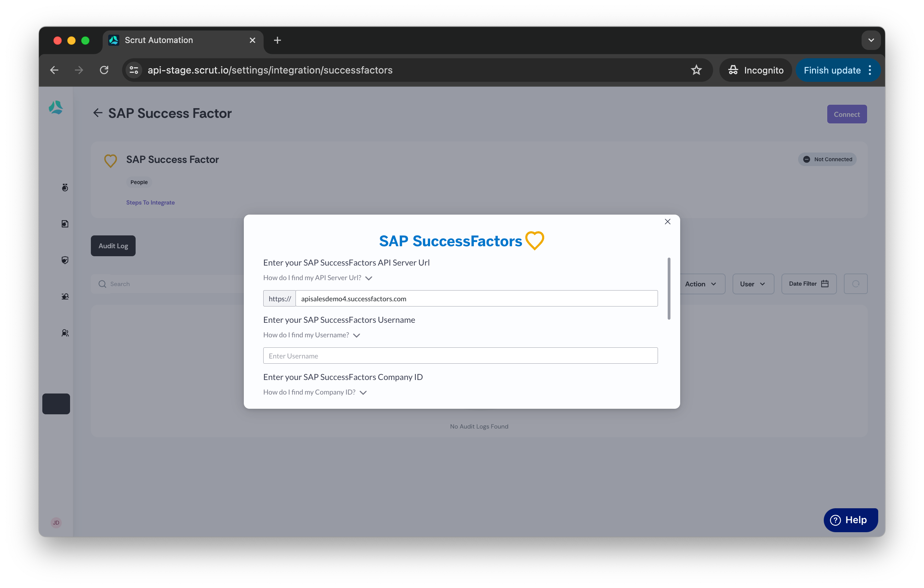Open the shield icon in sidebar

click(x=65, y=260)
